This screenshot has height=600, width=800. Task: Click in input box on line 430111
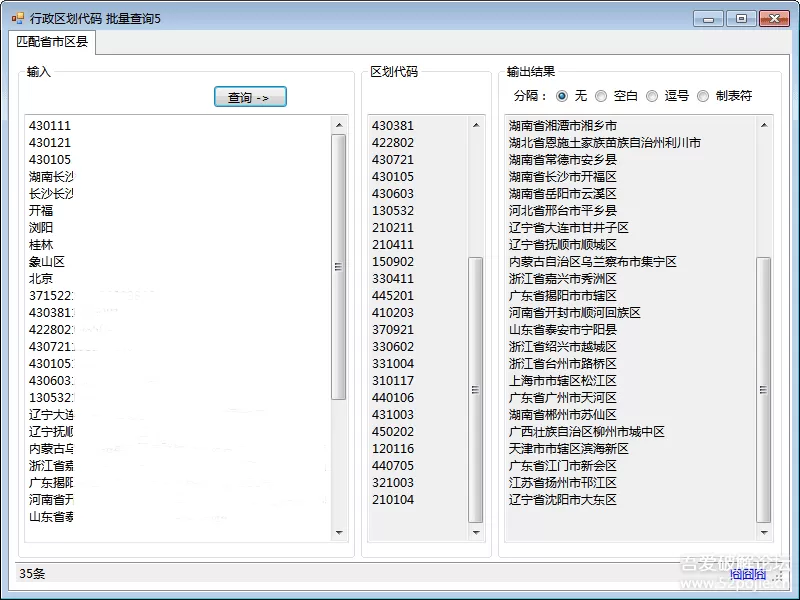pos(50,126)
